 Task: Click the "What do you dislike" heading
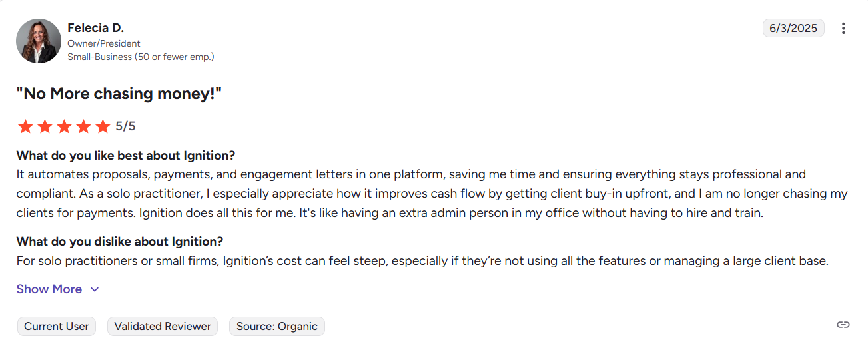coord(120,241)
